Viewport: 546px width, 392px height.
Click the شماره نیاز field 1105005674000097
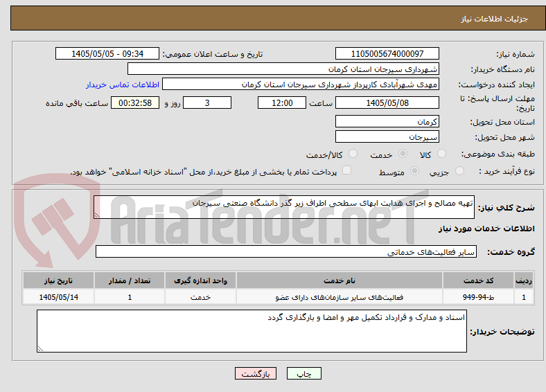pyautogui.click(x=387, y=53)
